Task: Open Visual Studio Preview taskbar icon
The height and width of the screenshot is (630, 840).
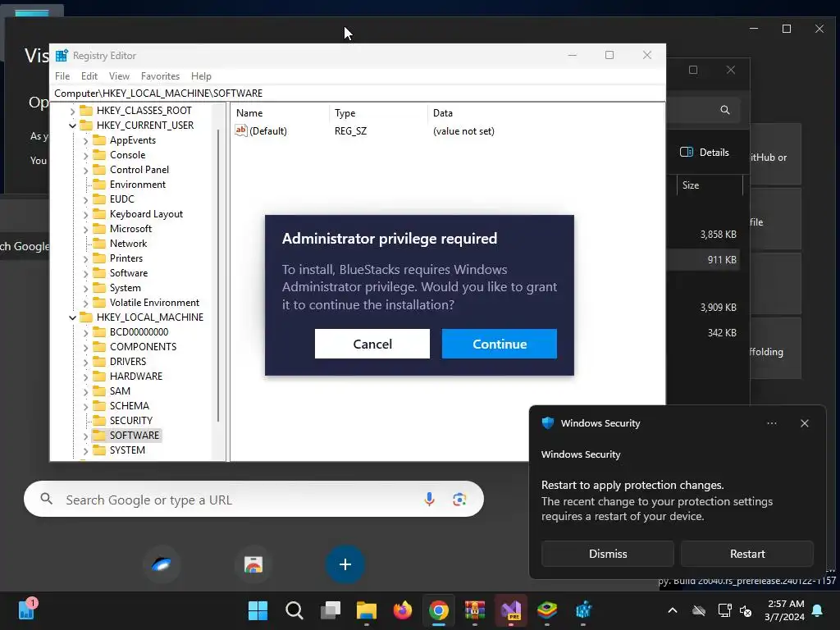Action: 511,610
